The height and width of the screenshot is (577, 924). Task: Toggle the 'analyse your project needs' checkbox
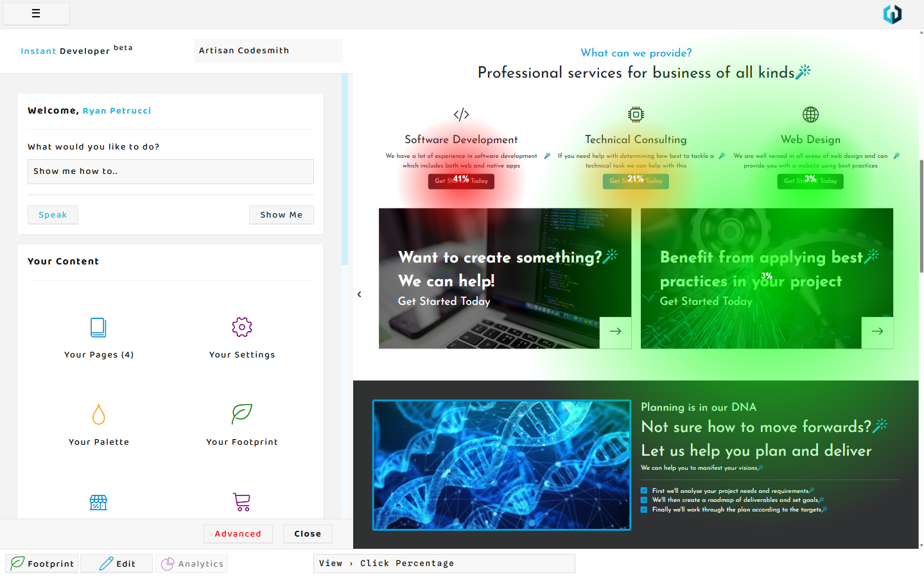tap(644, 491)
